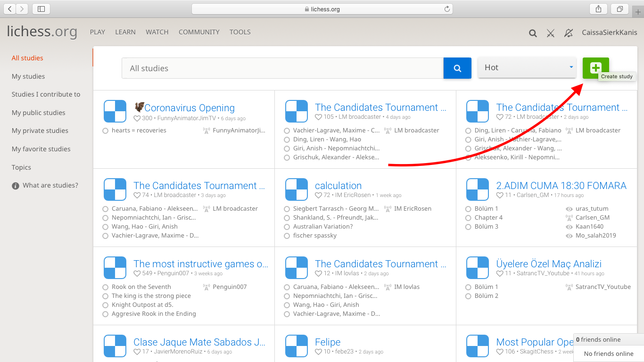Image resolution: width=644 pixels, height=362 pixels.
Task: Show all tabs overview button
Action: 620,9
